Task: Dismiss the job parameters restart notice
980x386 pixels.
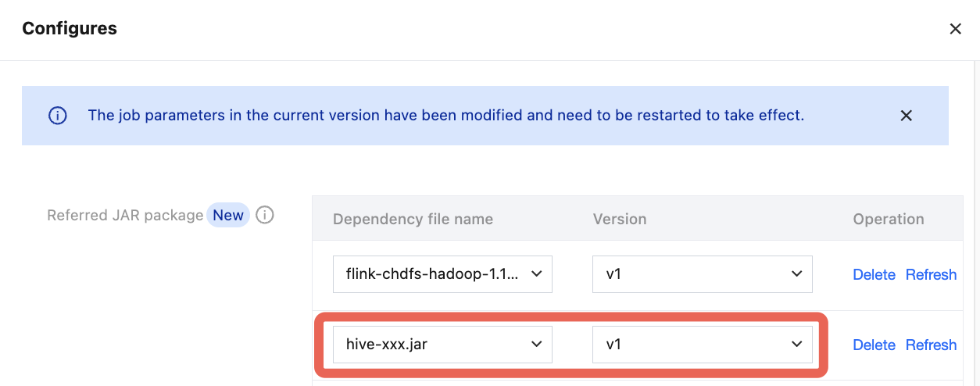Action: point(907,116)
